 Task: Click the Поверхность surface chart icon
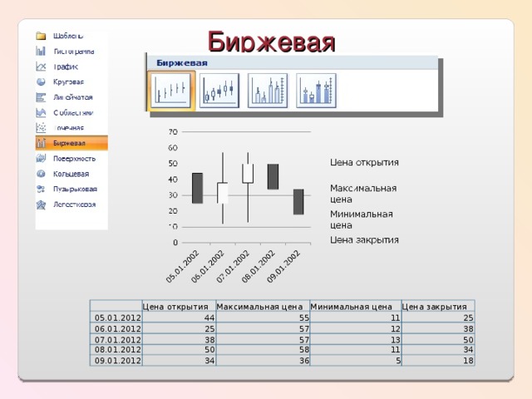41,158
